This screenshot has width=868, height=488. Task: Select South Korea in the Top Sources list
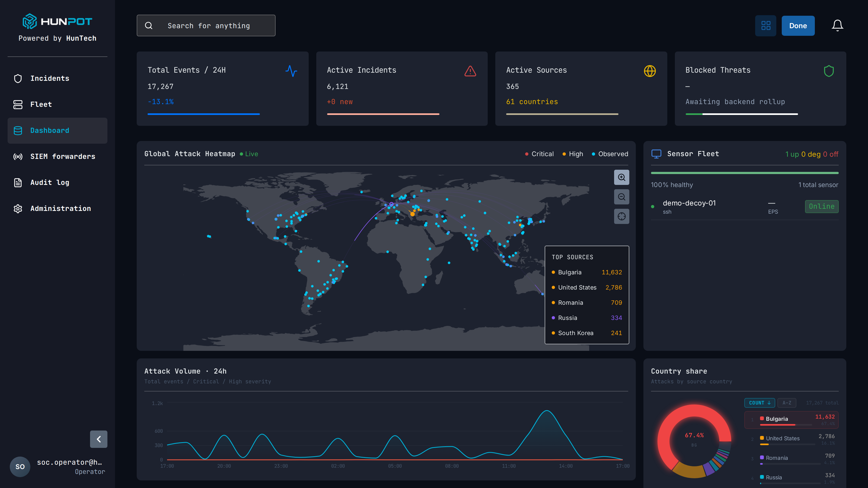tap(587, 333)
